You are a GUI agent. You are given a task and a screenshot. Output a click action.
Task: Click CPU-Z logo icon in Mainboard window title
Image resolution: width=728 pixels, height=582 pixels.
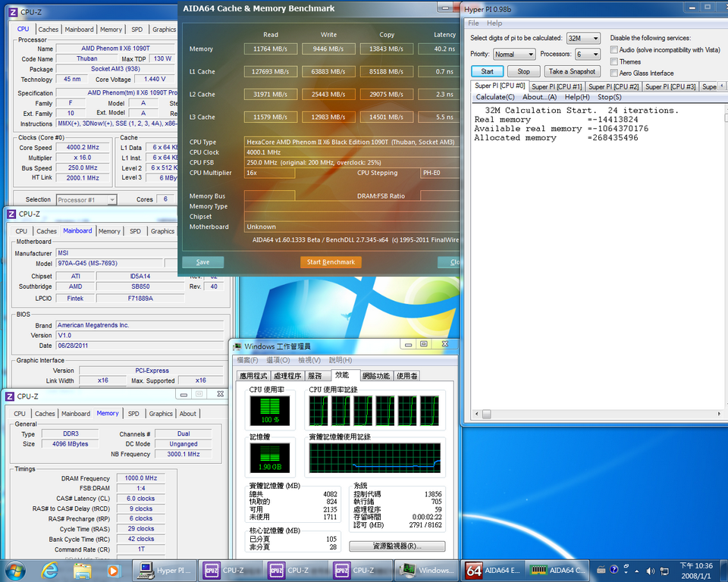point(11,214)
